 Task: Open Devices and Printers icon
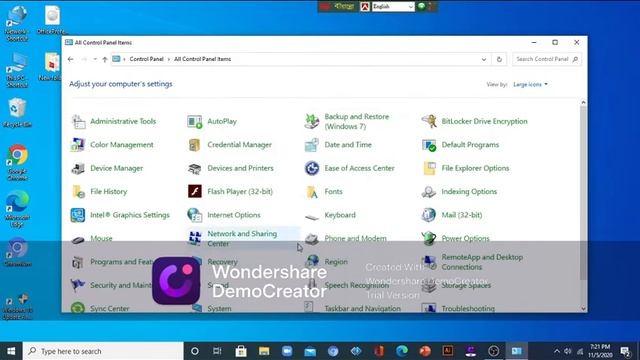pos(195,168)
